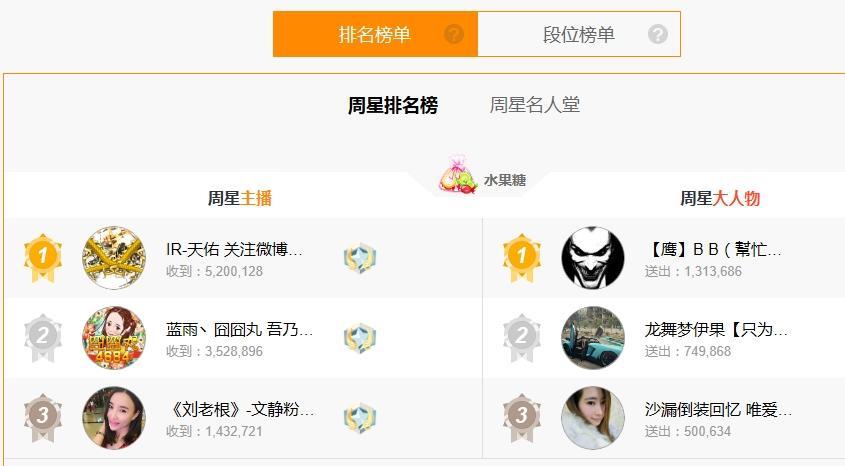The image size is (845, 466).
Task: Click gold number 1 medal for IR-天佑
Action: click(x=43, y=258)
